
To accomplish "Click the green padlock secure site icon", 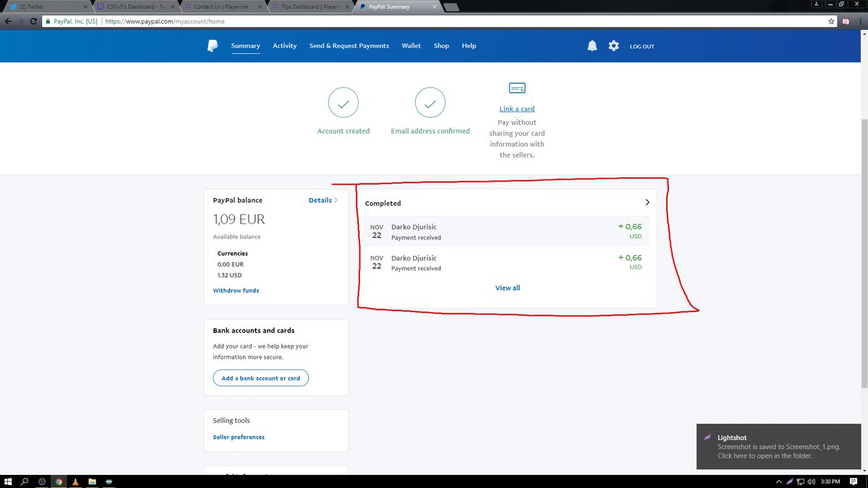I will [48, 22].
